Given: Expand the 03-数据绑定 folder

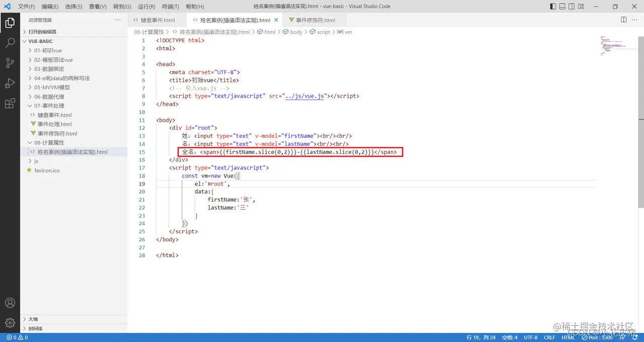Looking at the screenshot, I should tap(74, 69).
